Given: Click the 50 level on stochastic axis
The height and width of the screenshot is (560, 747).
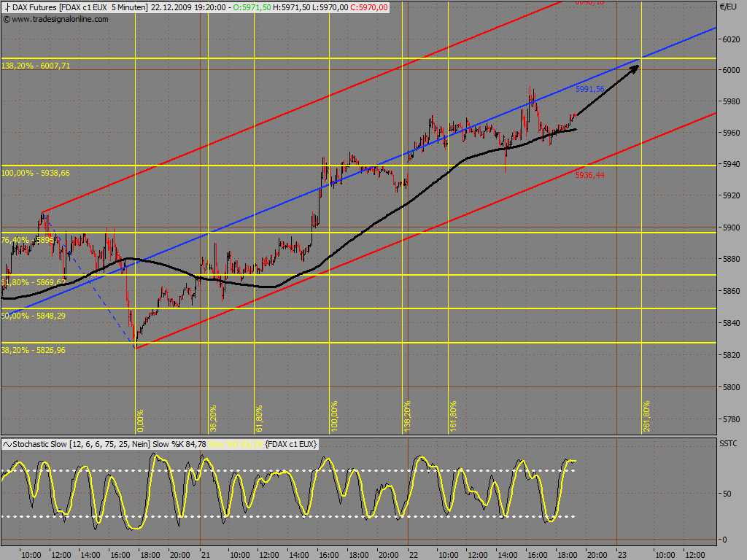Looking at the screenshot, I should click(727, 494).
